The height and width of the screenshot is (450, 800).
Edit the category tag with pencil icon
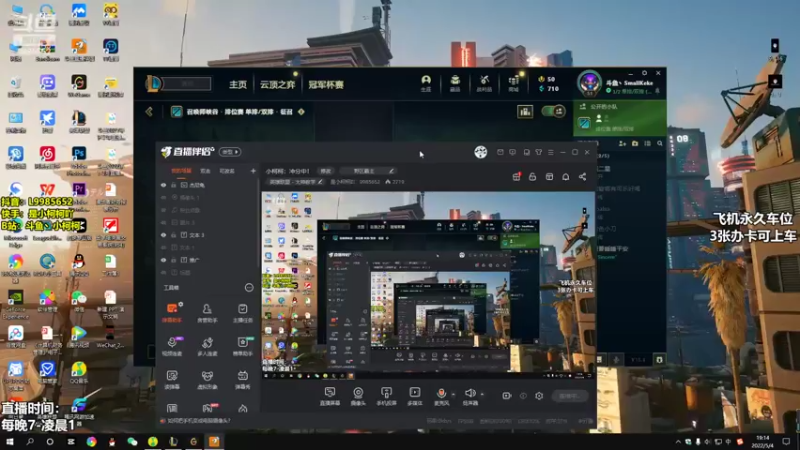coord(320,182)
